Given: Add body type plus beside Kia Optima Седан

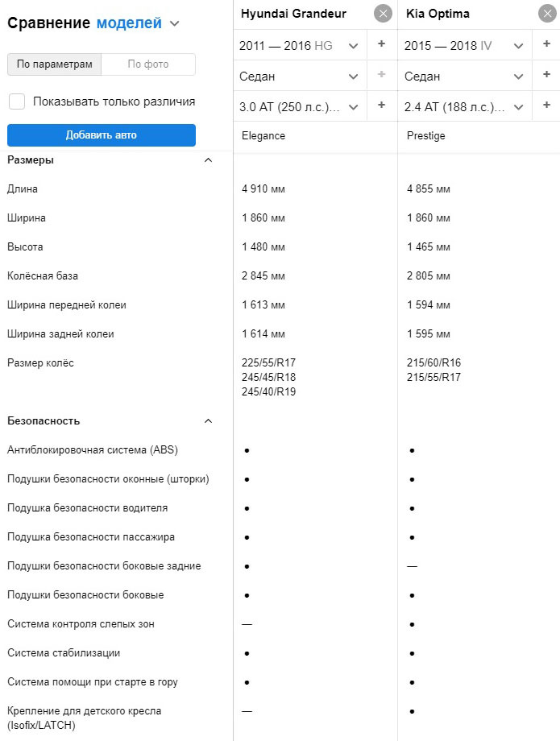Looking at the screenshot, I should (546, 75).
